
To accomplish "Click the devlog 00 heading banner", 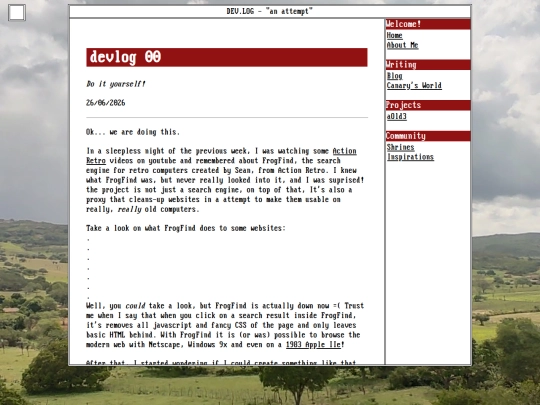I will point(227,57).
